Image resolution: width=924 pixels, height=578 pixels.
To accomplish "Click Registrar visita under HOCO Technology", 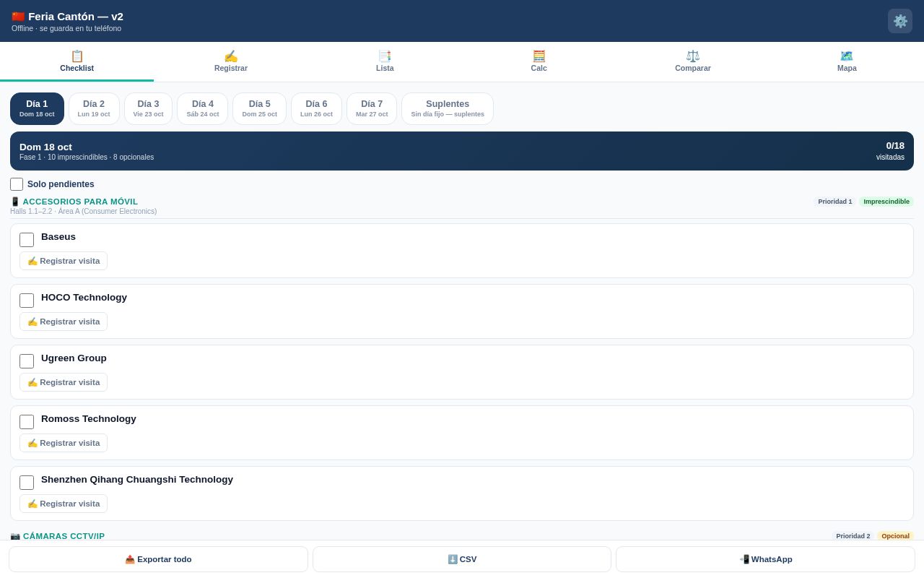I will point(64,322).
